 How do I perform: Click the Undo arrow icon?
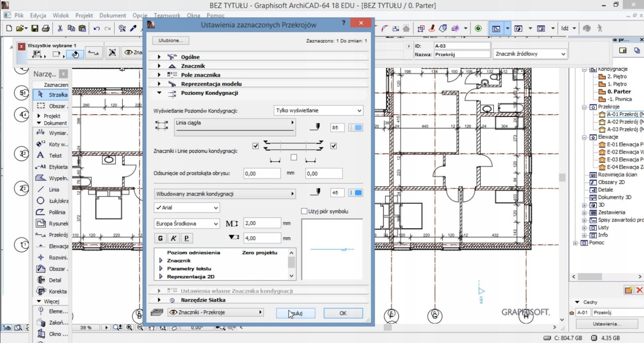pos(97,29)
